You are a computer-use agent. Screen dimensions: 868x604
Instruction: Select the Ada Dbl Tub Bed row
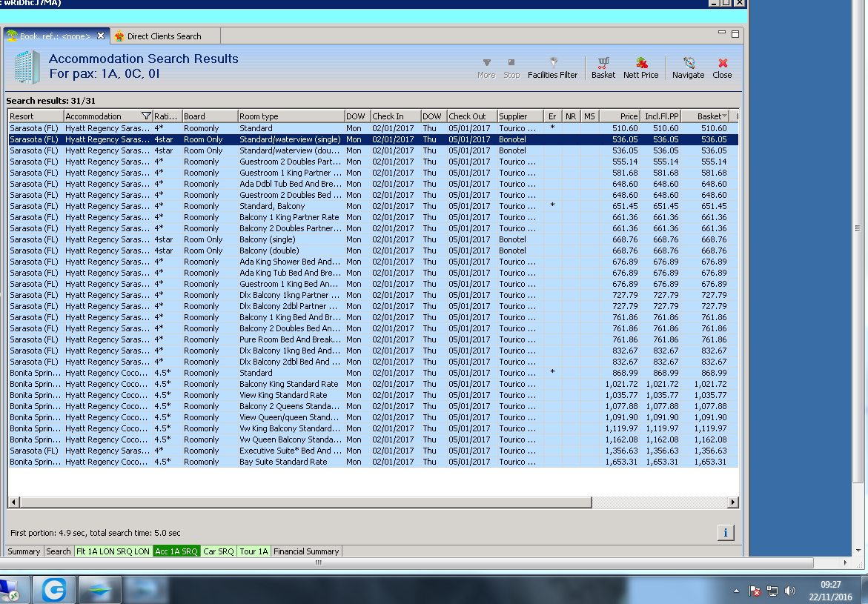pos(373,184)
